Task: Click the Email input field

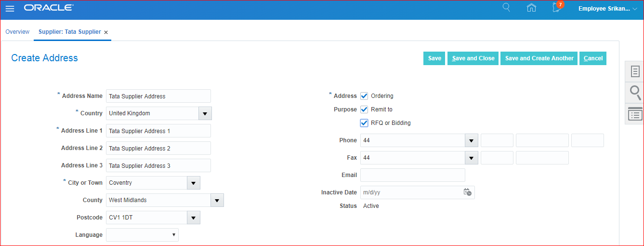Action: (x=412, y=175)
